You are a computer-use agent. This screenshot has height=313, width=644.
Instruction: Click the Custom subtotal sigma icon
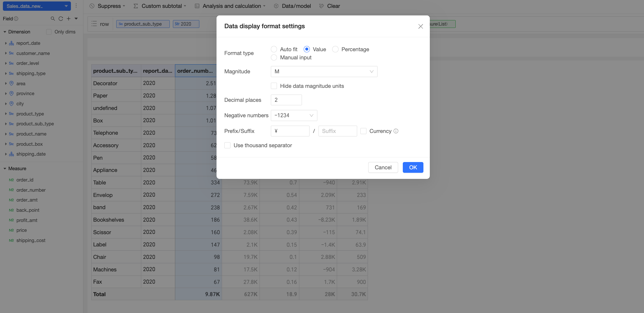point(136,6)
